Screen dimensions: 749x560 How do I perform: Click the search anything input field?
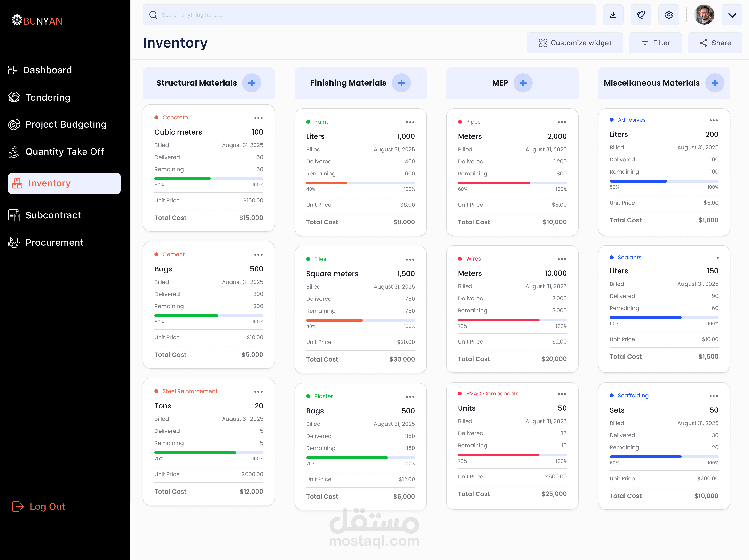(x=369, y=15)
